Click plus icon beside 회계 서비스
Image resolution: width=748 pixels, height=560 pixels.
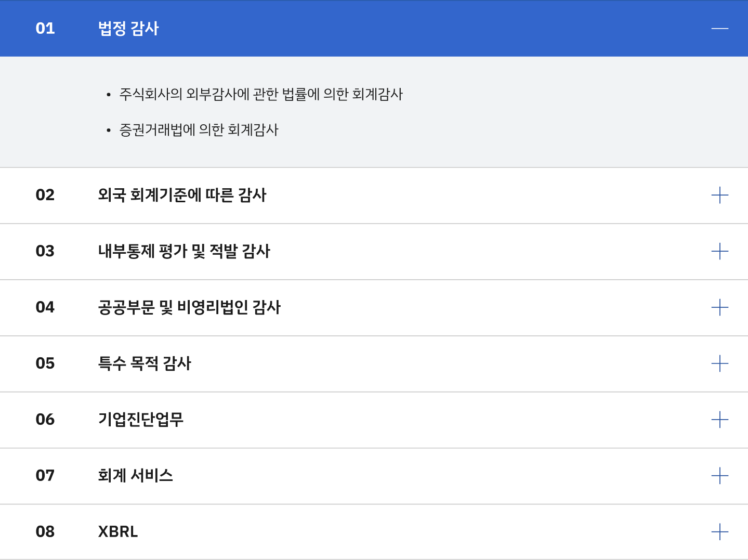[719, 476]
